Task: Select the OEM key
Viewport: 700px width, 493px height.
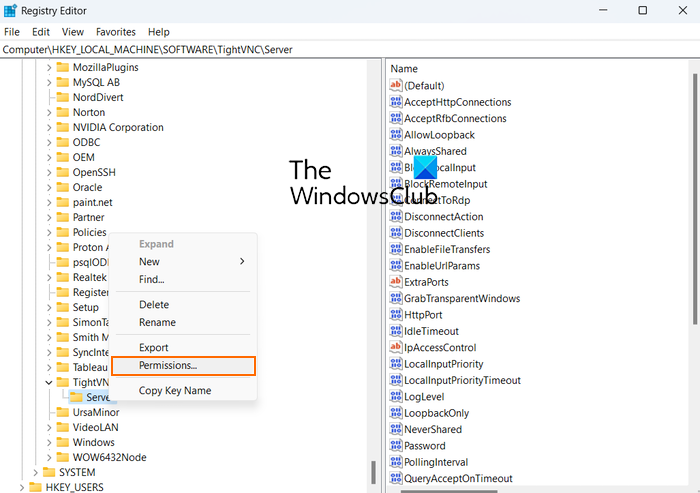Action: [83, 157]
